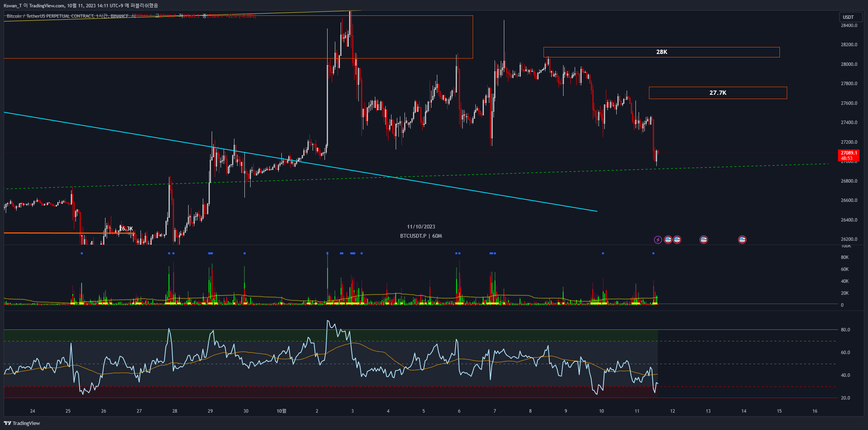Click 80.0 on the RSI axis

click(845, 330)
